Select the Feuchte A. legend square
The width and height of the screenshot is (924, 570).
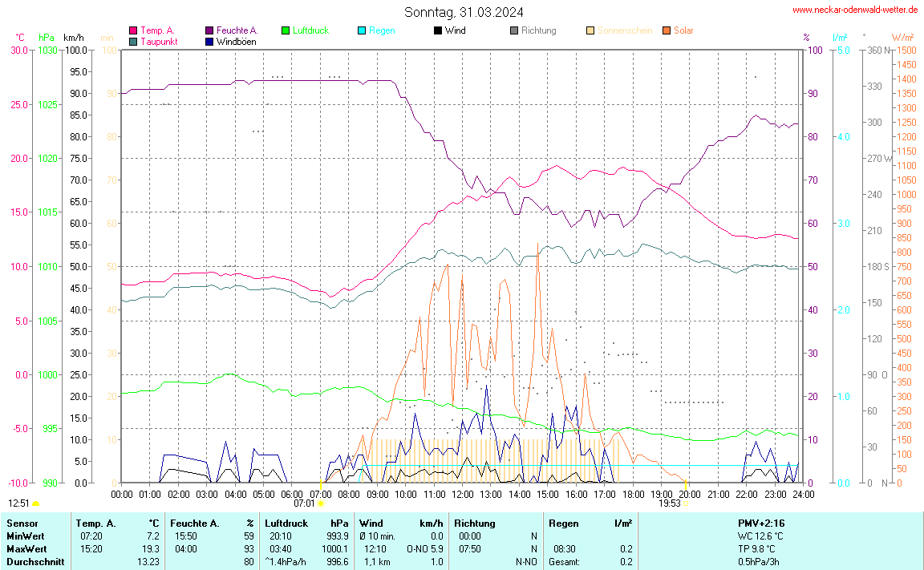[209, 30]
